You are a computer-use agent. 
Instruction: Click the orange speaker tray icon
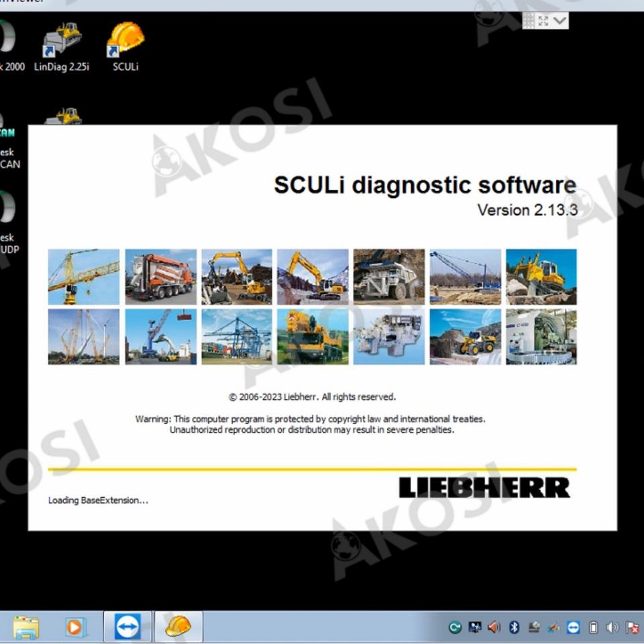(494, 627)
